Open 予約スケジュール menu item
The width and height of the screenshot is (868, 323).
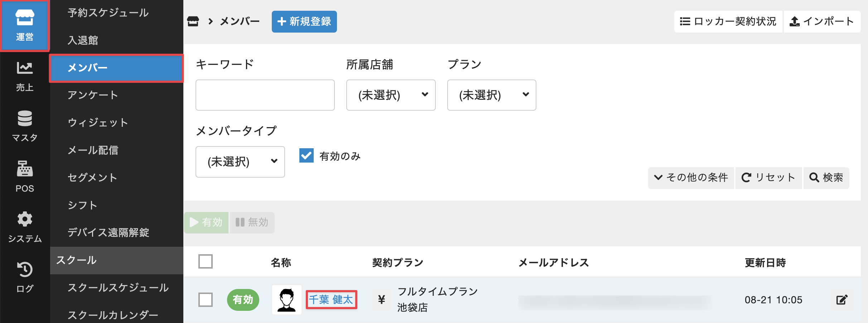[108, 13]
